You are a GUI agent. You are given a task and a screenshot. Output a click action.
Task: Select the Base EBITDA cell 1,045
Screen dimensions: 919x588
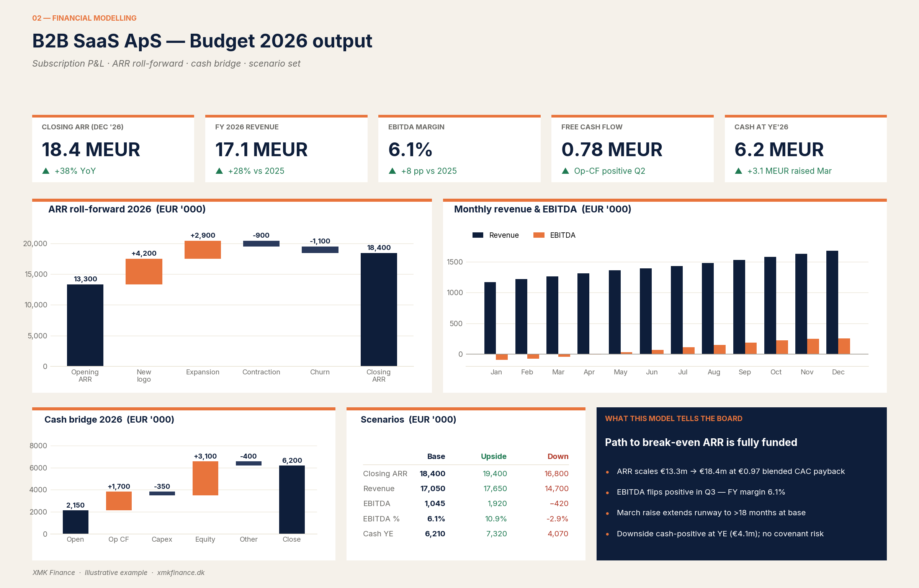435,503
